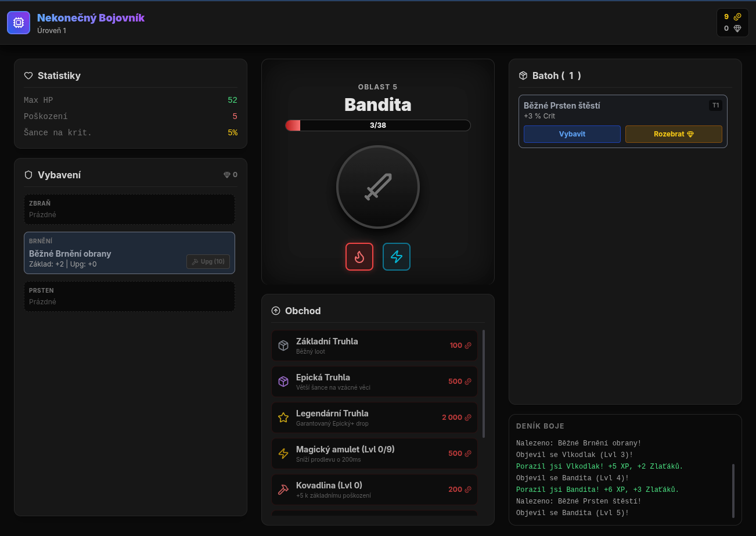Click the heart icon beside Statistiky
Viewport: 756px width, 536px height.
click(28, 75)
